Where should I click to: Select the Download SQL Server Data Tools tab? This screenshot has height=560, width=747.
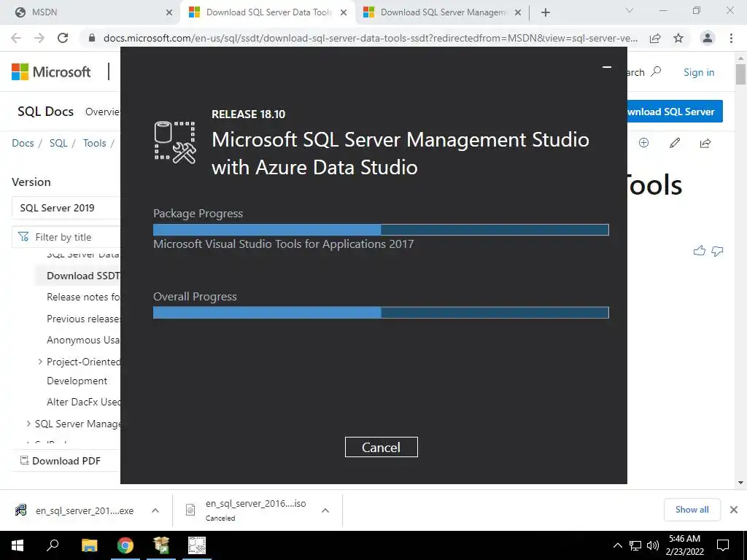click(x=269, y=12)
